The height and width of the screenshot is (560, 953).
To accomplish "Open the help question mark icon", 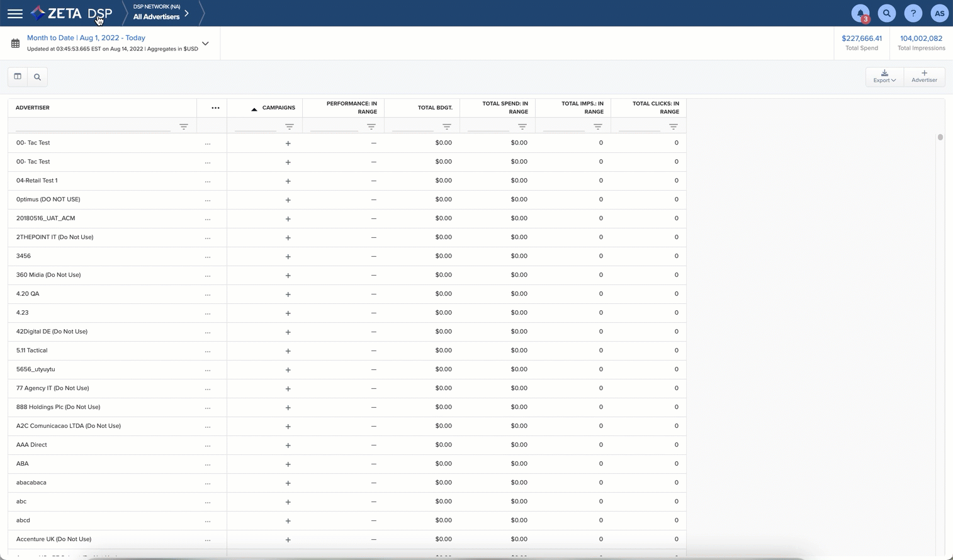I will [x=913, y=13].
